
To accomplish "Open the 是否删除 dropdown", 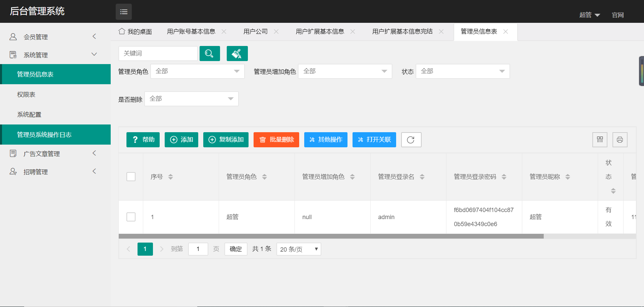I will tap(191, 98).
